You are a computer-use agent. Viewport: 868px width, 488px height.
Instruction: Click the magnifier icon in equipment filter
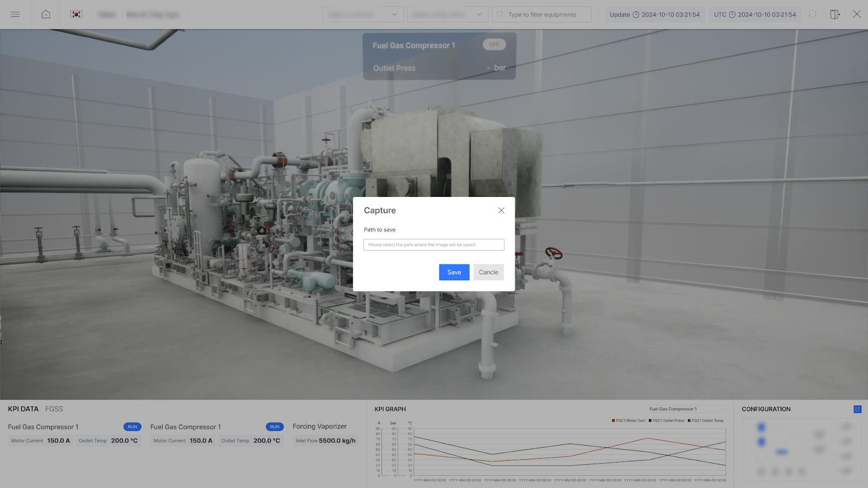pyautogui.click(x=500, y=15)
